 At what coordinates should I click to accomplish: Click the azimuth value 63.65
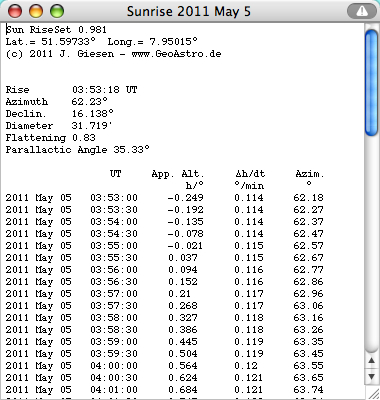[x=308, y=378]
